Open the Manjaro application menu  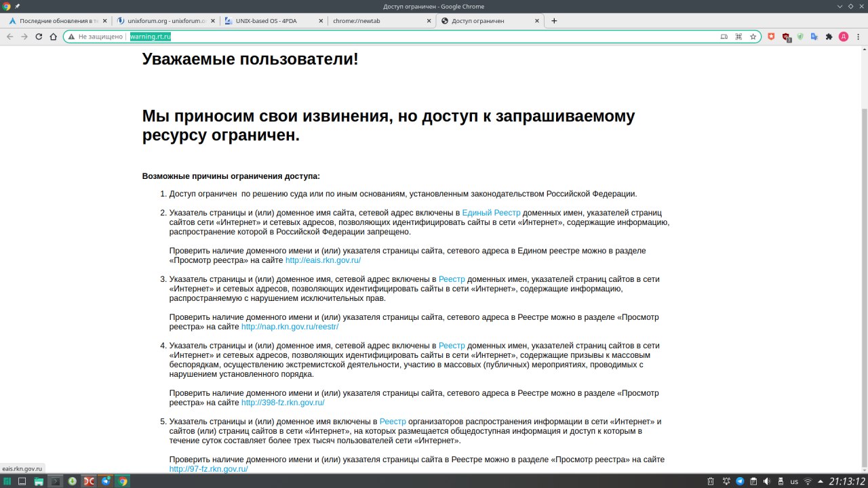(x=7, y=481)
